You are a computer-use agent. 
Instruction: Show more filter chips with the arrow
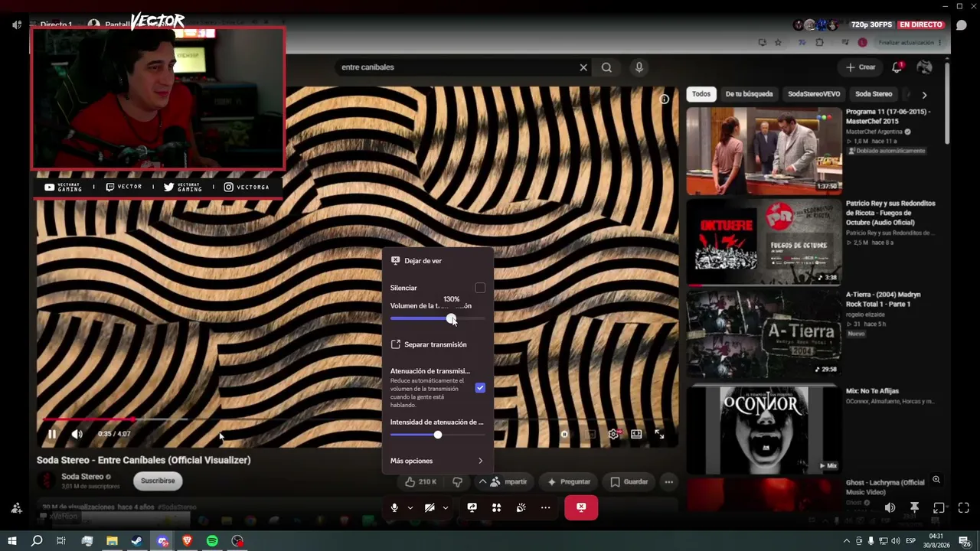click(x=924, y=95)
